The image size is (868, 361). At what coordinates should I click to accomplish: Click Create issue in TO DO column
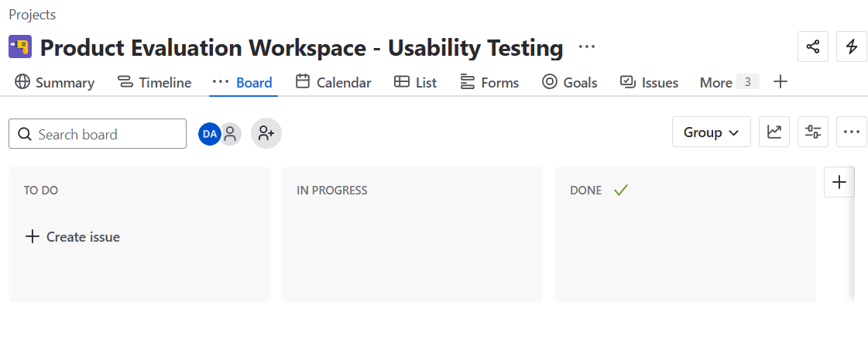point(73,237)
